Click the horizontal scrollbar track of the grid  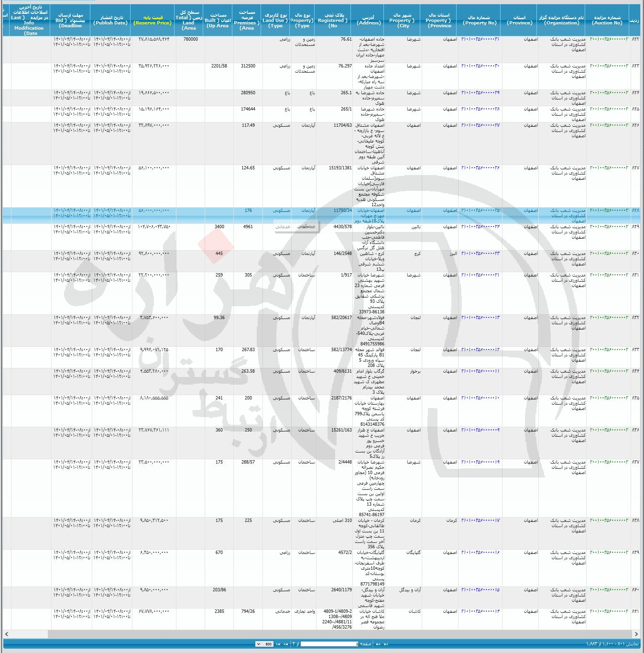pos(321,634)
